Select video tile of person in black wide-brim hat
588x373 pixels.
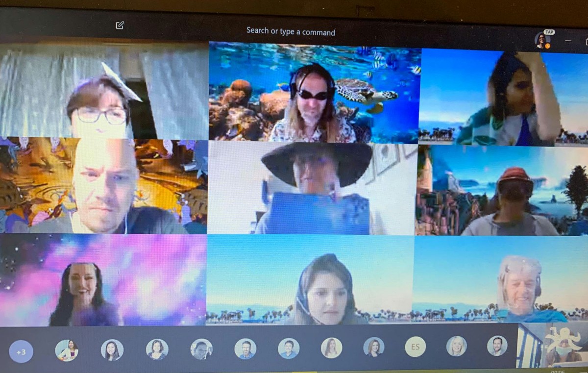point(313,188)
